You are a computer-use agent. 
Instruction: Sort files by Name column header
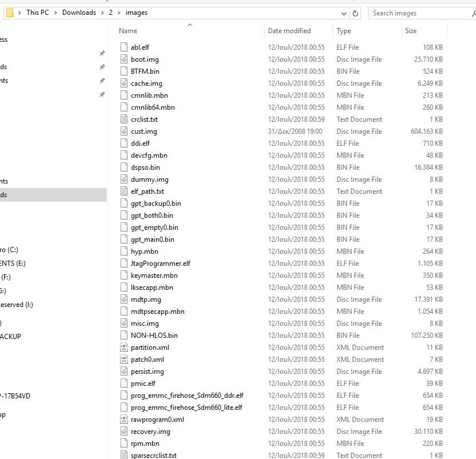(x=129, y=31)
